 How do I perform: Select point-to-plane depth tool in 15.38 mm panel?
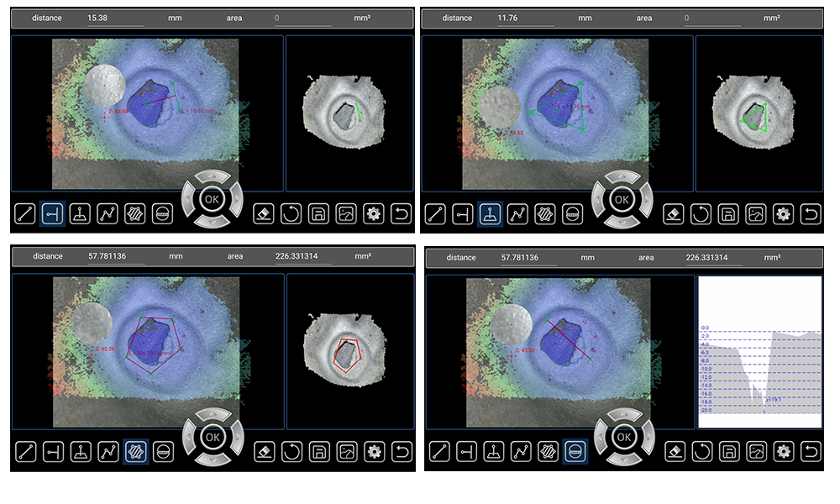(x=80, y=214)
